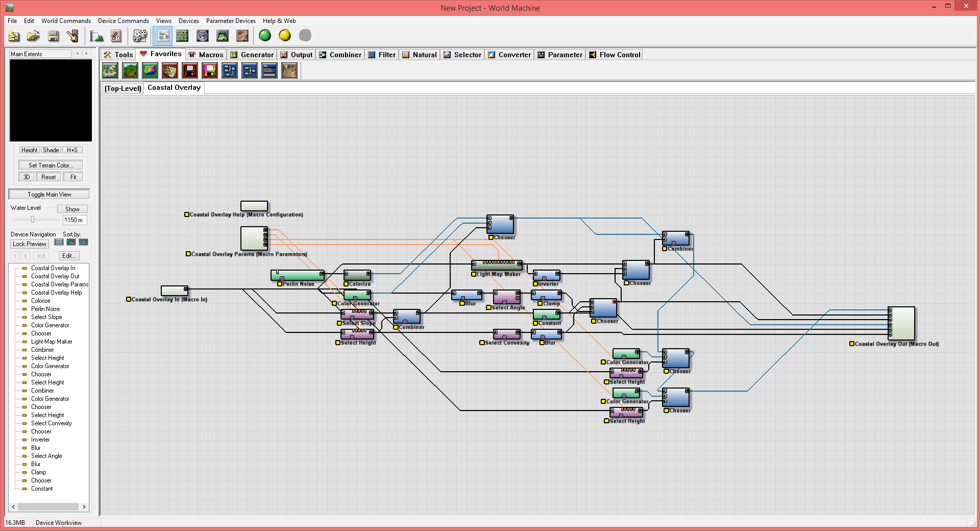Click the Main Extents right arrow
This screenshot has width=980, height=531.
click(86, 54)
